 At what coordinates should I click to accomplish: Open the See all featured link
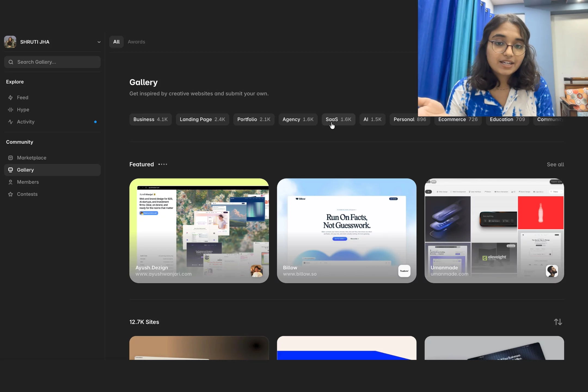555,164
